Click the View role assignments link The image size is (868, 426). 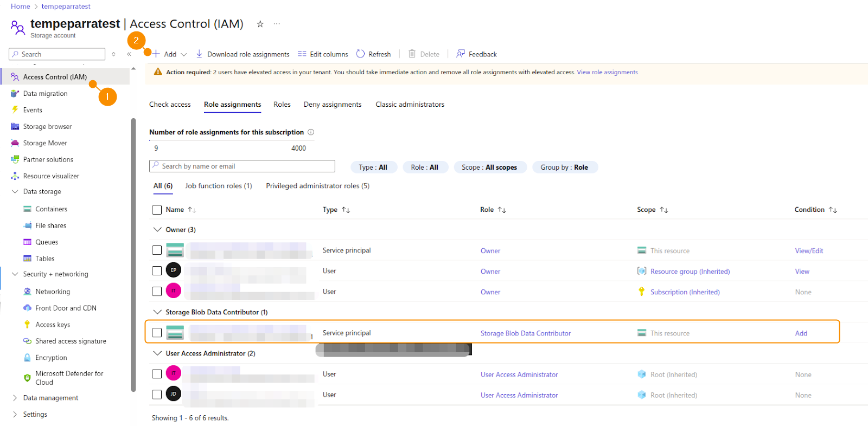[x=607, y=72]
